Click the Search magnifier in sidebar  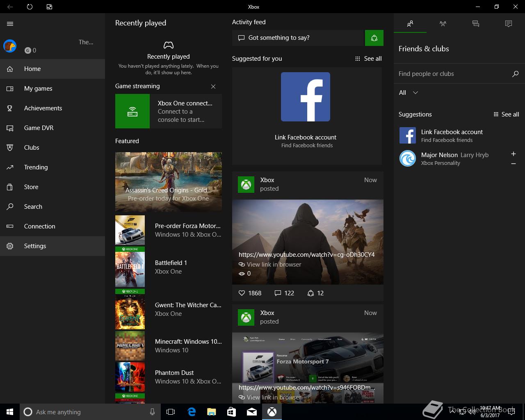coord(10,207)
